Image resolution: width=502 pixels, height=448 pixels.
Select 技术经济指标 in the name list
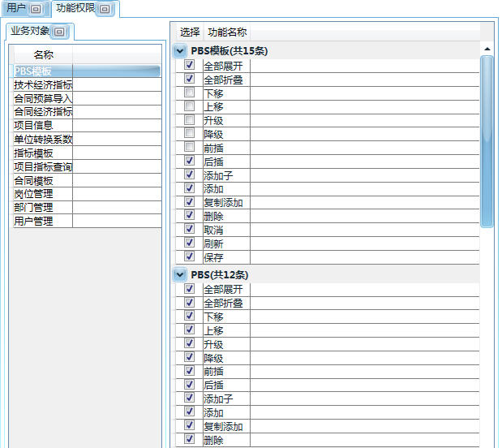click(87, 85)
